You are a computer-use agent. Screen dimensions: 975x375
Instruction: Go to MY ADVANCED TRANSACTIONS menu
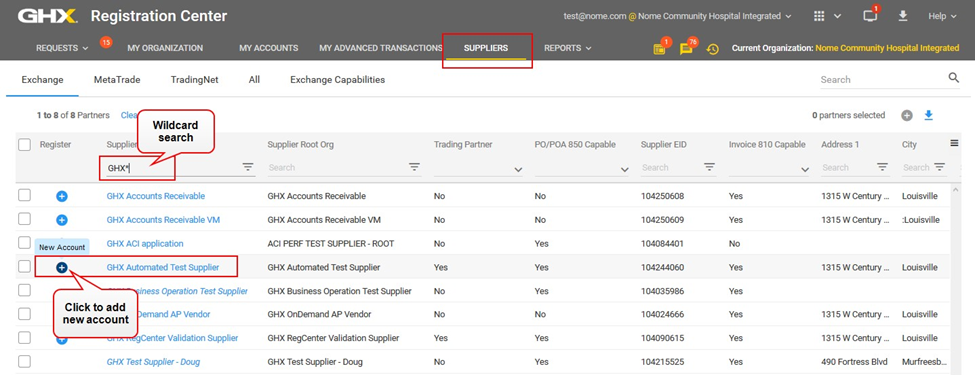click(x=381, y=48)
